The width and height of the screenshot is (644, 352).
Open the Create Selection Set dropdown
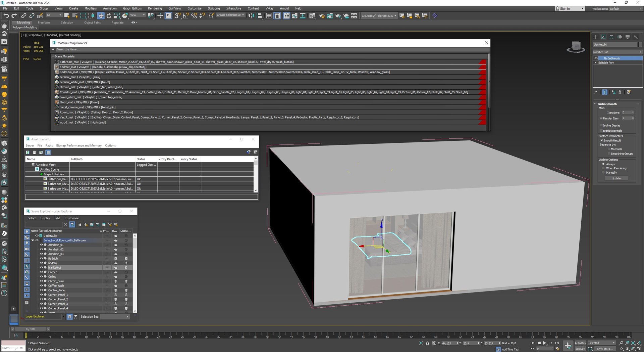pos(230,15)
